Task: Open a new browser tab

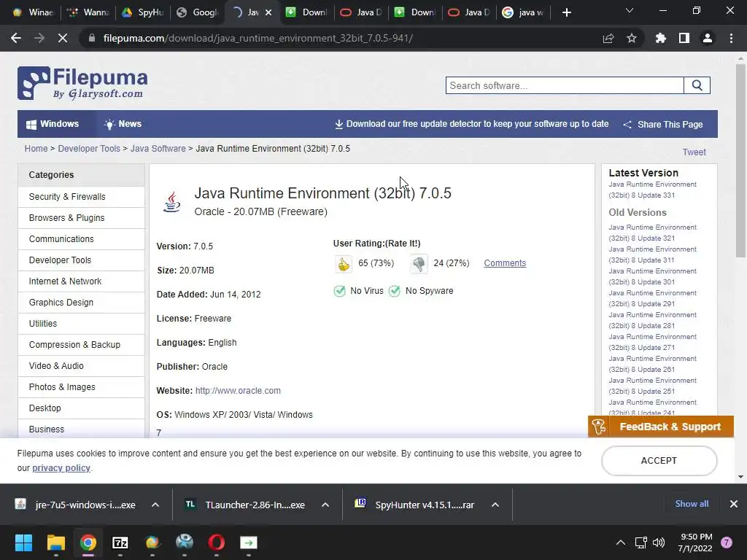Action: pyautogui.click(x=566, y=12)
